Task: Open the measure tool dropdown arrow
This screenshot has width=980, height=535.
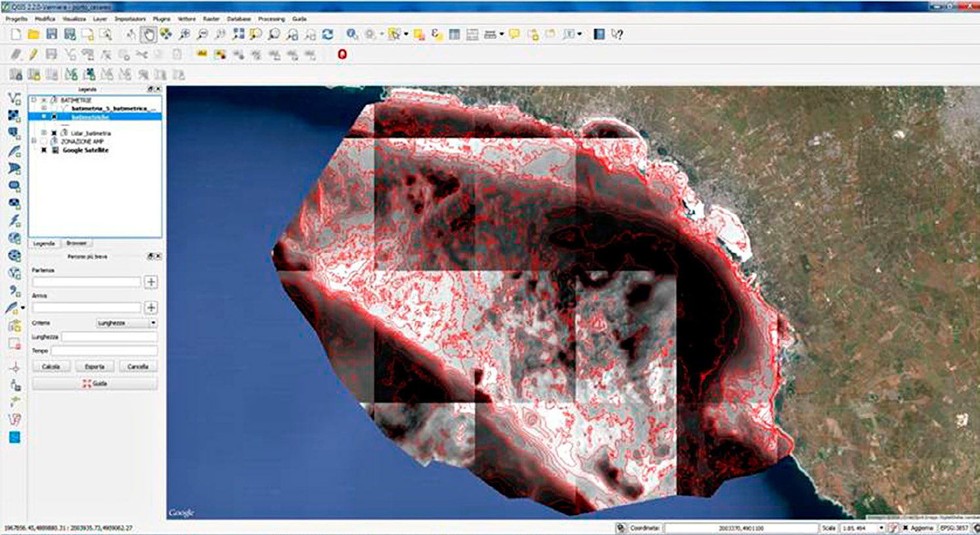Action: tap(502, 34)
